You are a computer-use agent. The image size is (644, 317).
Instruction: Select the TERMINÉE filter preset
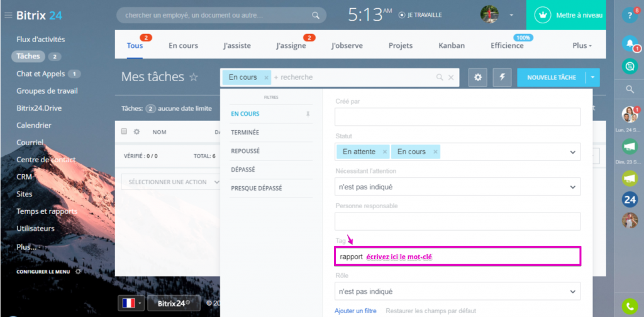245,132
